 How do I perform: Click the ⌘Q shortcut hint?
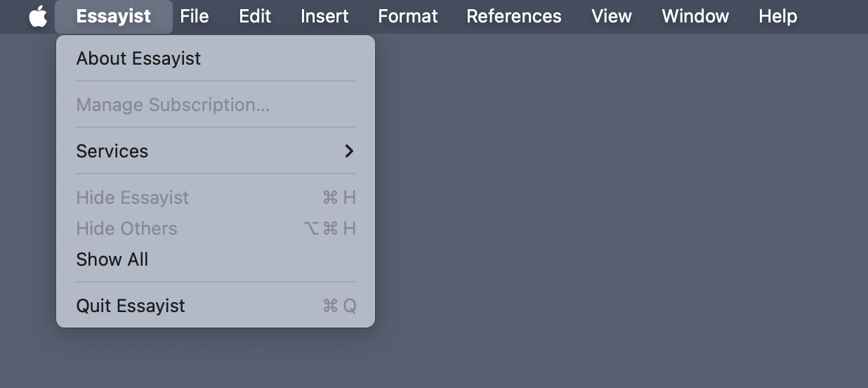[339, 306]
